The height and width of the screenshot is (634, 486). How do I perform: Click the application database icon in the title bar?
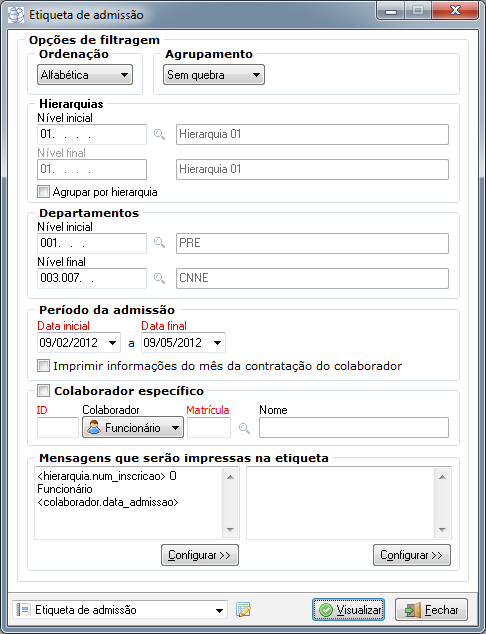click(x=16, y=15)
